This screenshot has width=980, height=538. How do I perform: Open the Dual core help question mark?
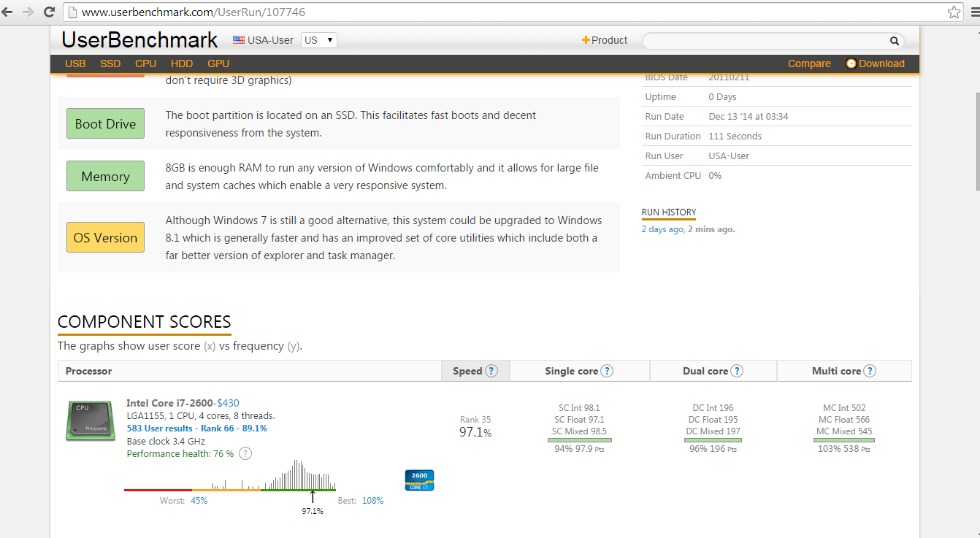pyautogui.click(x=737, y=371)
